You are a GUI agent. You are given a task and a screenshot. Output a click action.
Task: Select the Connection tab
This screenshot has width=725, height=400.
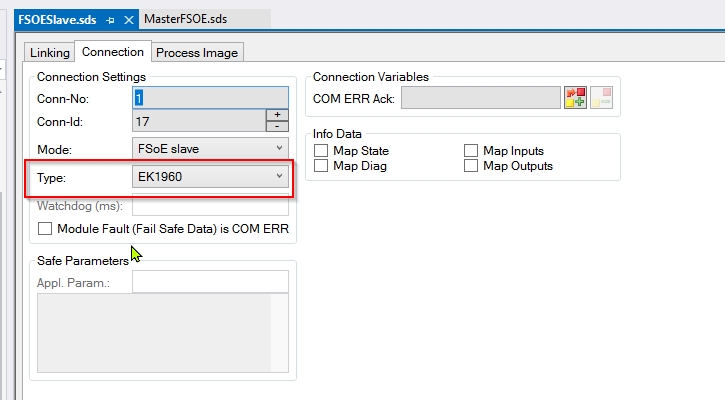click(x=113, y=52)
